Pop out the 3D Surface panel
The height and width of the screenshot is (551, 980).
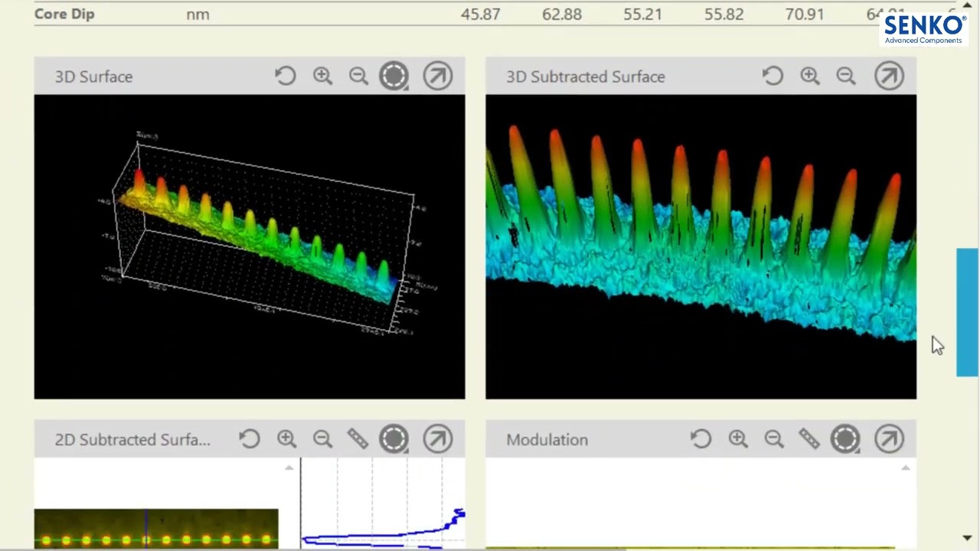(438, 76)
